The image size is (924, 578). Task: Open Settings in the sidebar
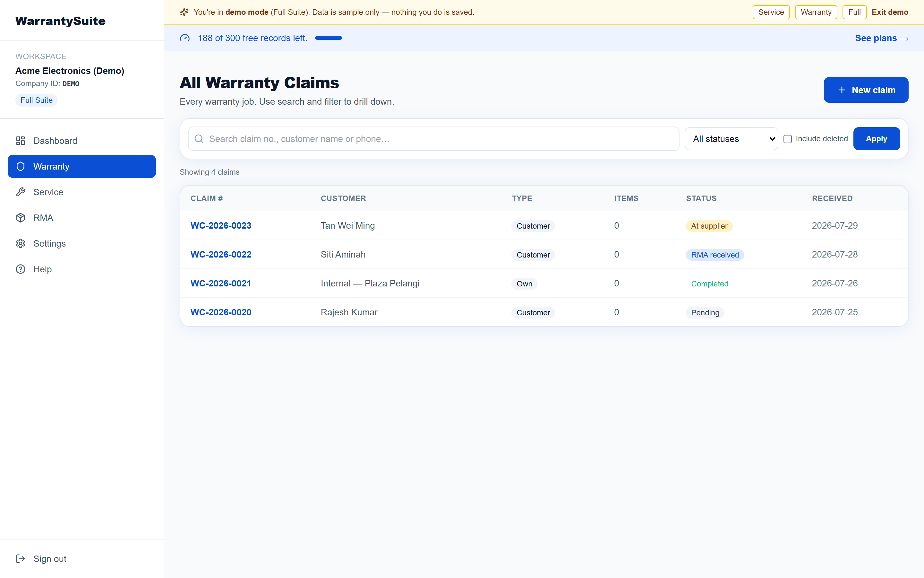tap(82, 243)
